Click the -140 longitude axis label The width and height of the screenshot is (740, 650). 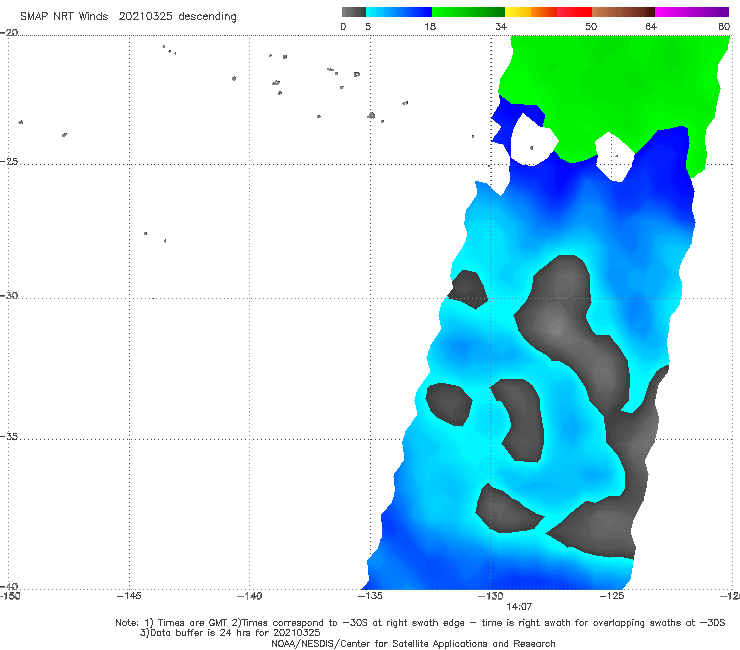click(x=249, y=596)
